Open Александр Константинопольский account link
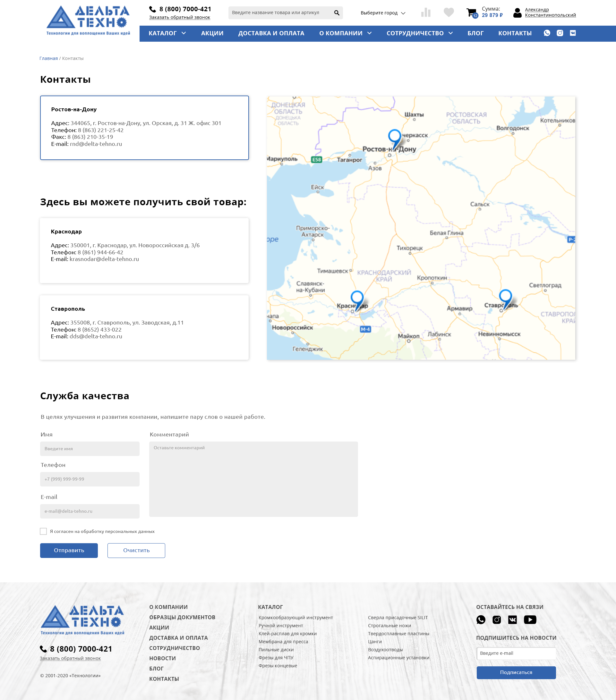This screenshot has height=700, width=616. tap(550, 12)
